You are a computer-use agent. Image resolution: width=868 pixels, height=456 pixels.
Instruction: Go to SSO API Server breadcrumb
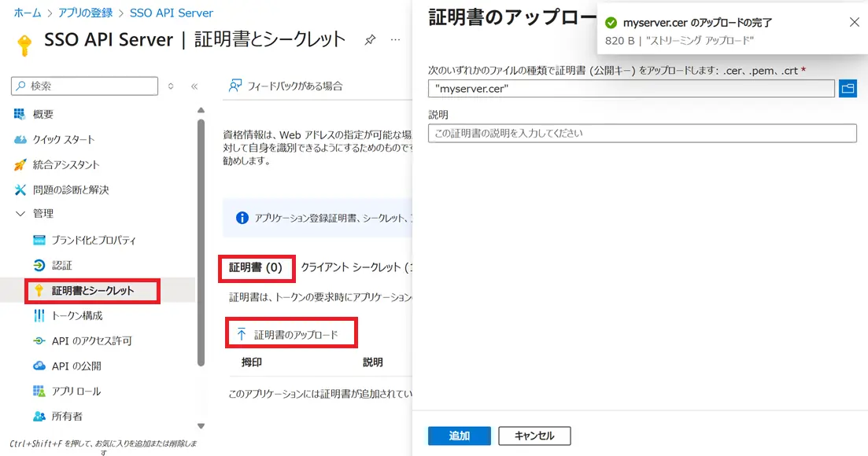pyautogui.click(x=172, y=13)
